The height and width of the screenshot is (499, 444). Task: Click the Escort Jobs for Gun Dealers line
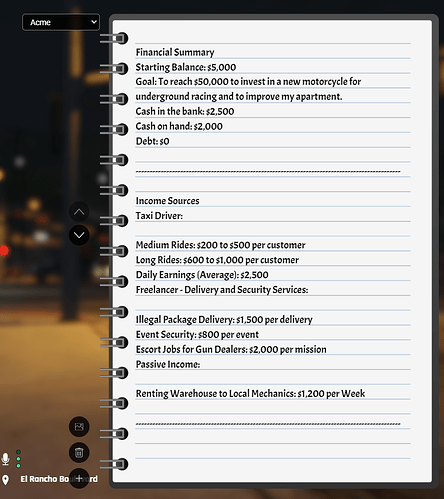(x=231, y=349)
